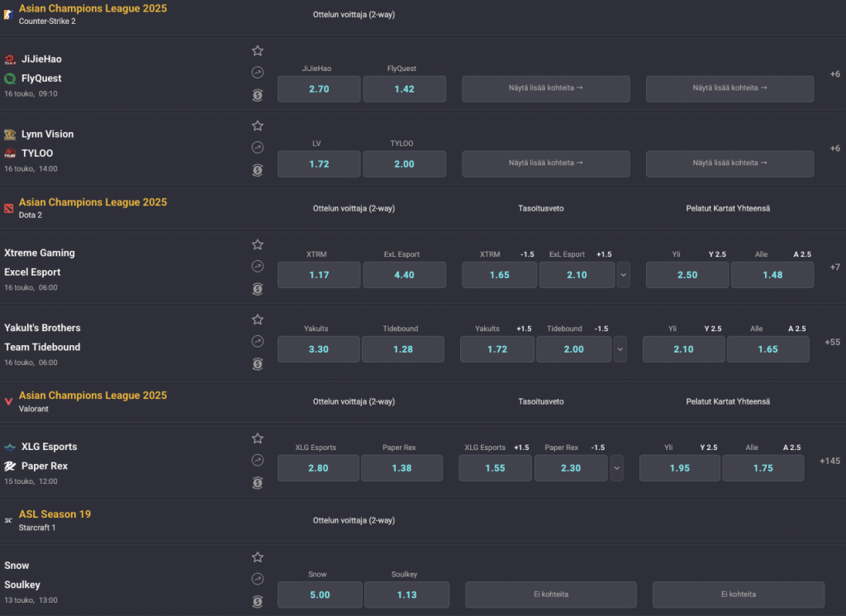
Task: Open +6 more markets for Lynn Vision match
Action: tap(834, 149)
